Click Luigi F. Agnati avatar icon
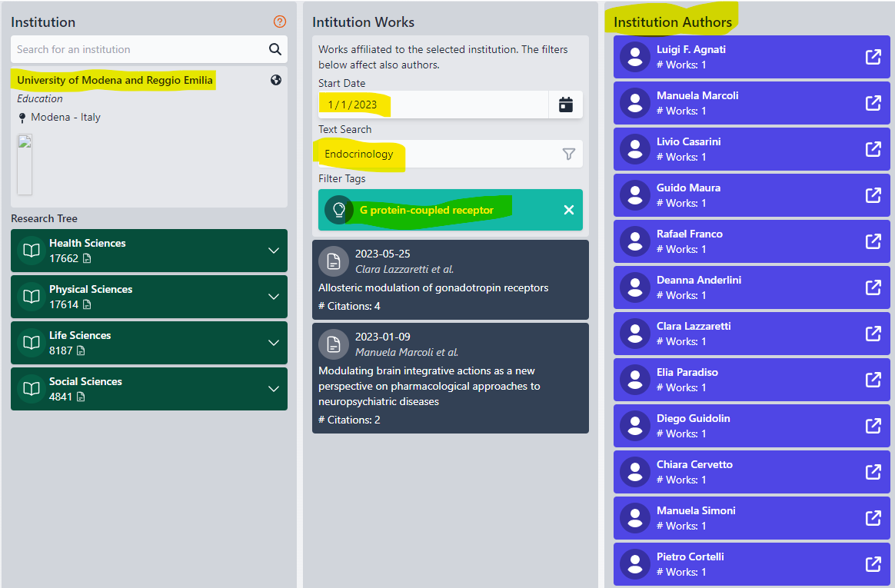Image resolution: width=895 pixels, height=588 pixels. [634, 57]
